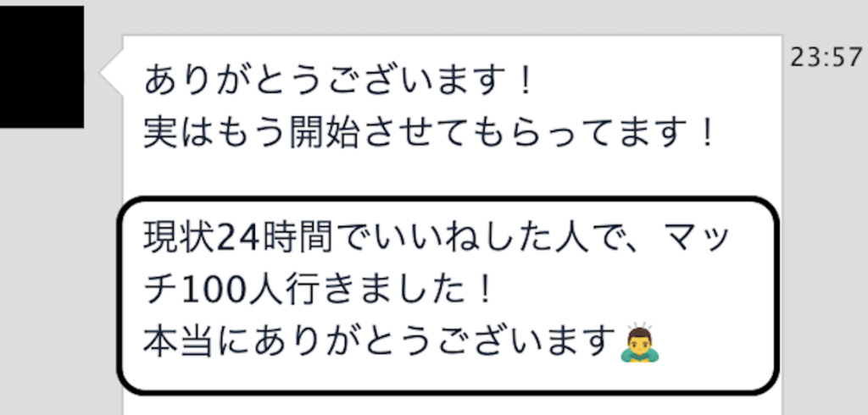Image resolution: width=868 pixels, height=415 pixels.
Task: Select the first line ありがとうございます！
Action: [338, 80]
